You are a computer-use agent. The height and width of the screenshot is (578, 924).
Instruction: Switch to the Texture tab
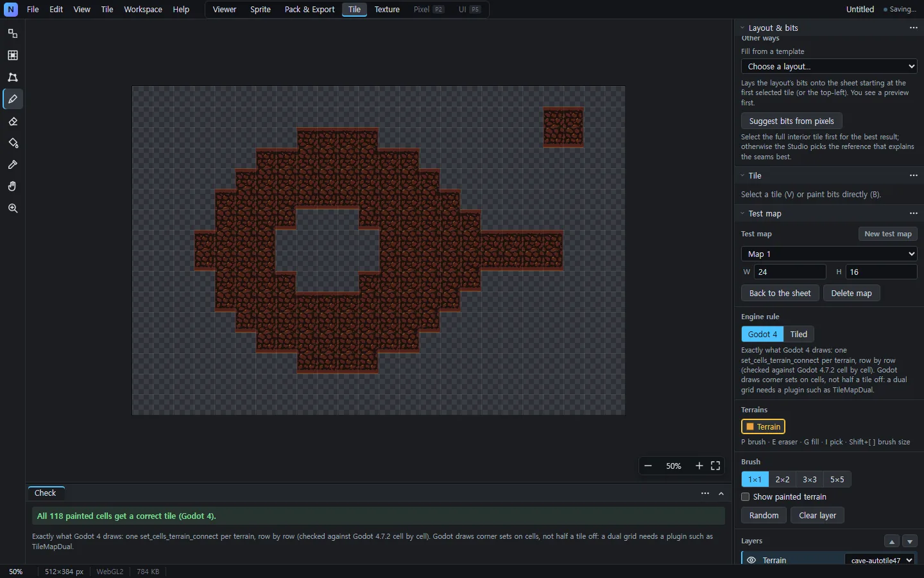click(387, 10)
